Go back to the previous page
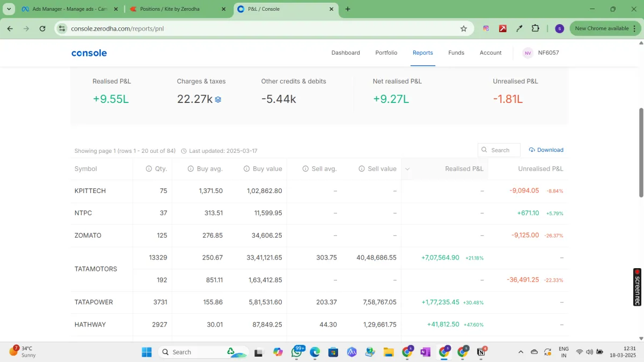This screenshot has height=362, width=644. [x=10, y=28]
